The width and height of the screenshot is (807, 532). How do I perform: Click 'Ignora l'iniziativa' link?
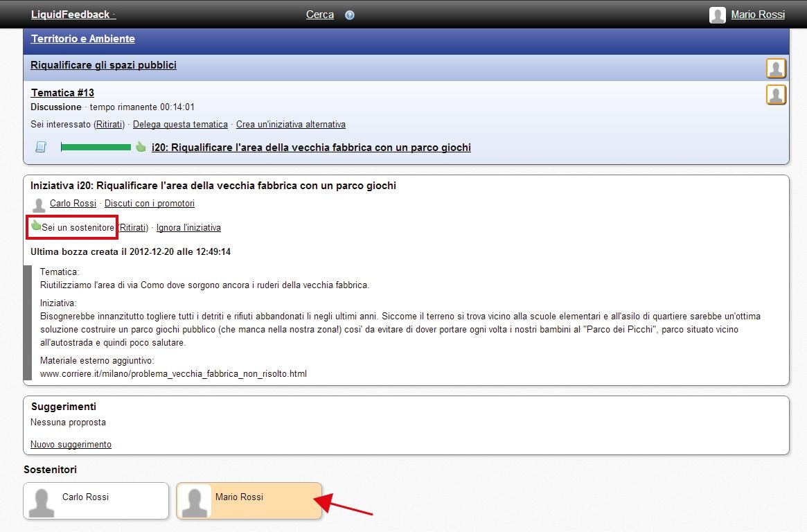(x=188, y=228)
